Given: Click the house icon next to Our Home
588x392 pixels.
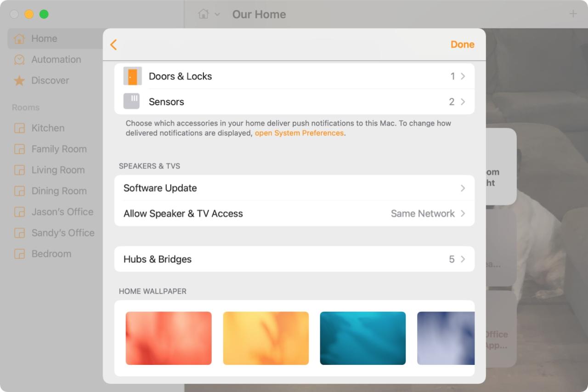Looking at the screenshot, I should tap(204, 14).
